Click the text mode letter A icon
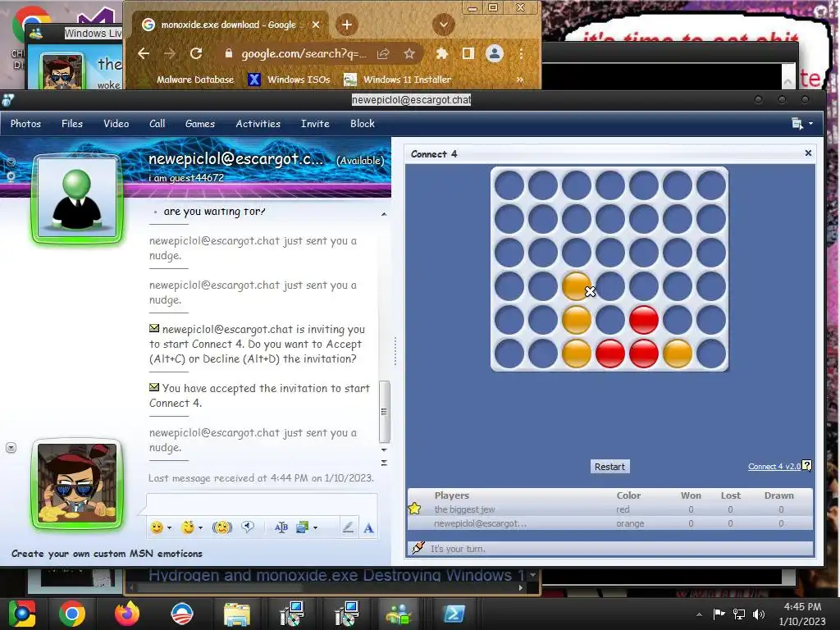Image resolution: width=840 pixels, height=630 pixels. tap(368, 528)
